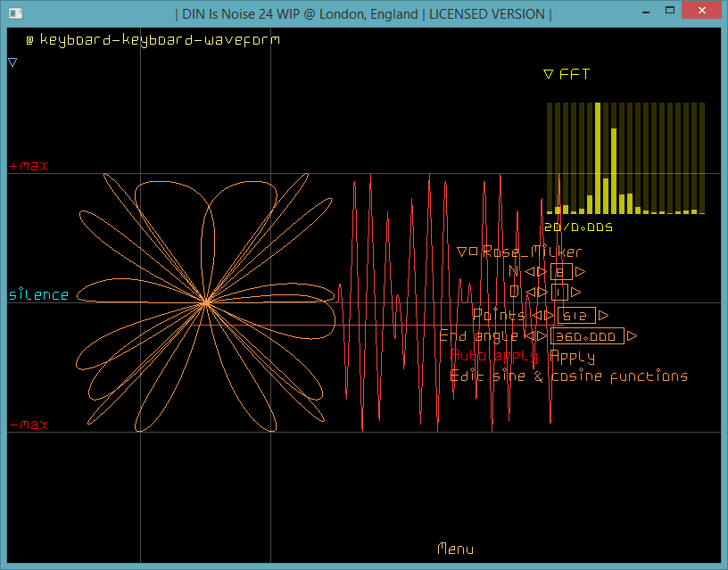Click the End angle 360.000 field
728x570 pixels.
coord(586,336)
